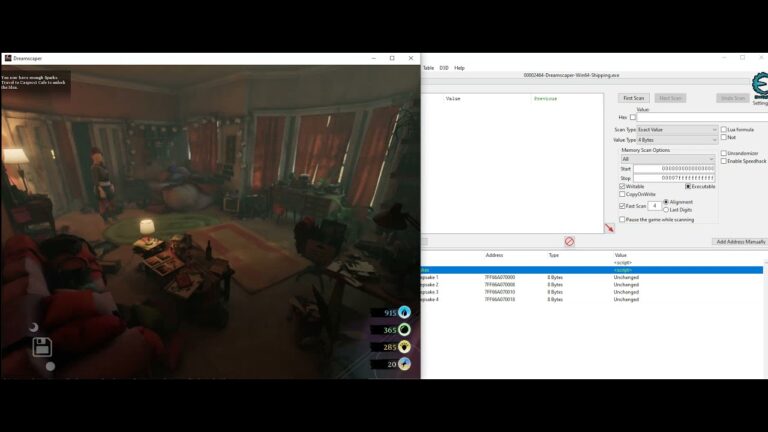Click the Stop address field

(x=674, y=178)
